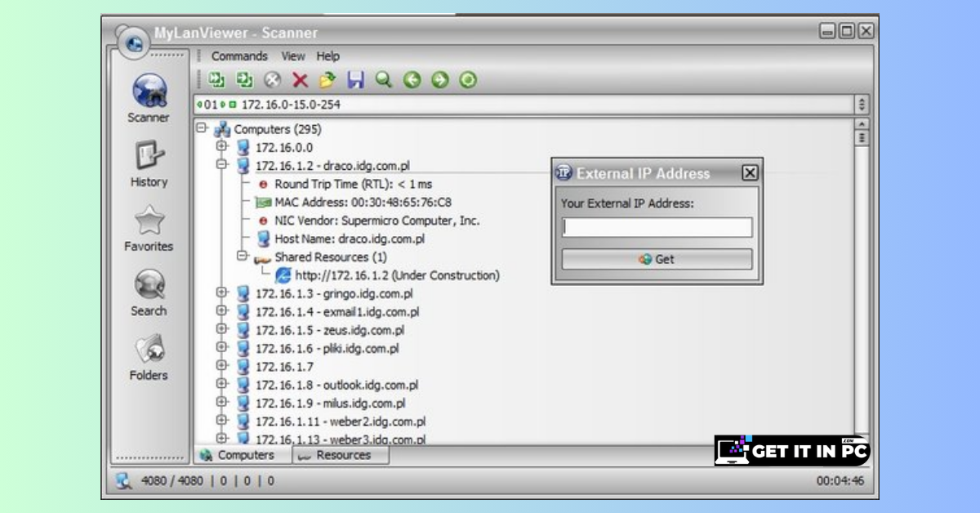
Task: Collapse the Shared Resources (1) node
Action: 242,256
